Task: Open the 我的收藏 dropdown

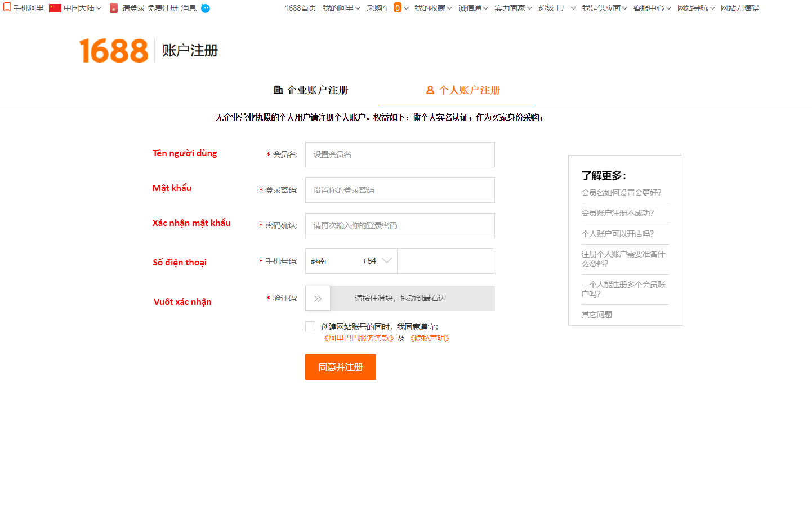Action: coord(433,8)
